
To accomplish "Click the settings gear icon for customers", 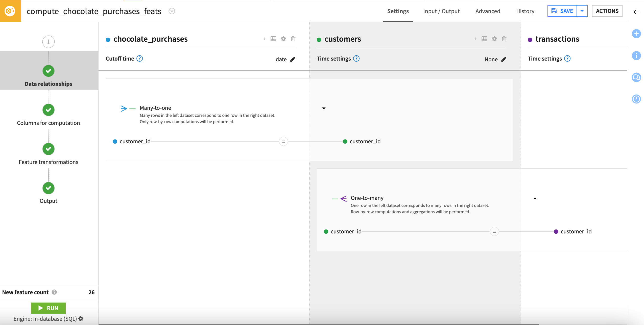I will (x=495, y=39).
